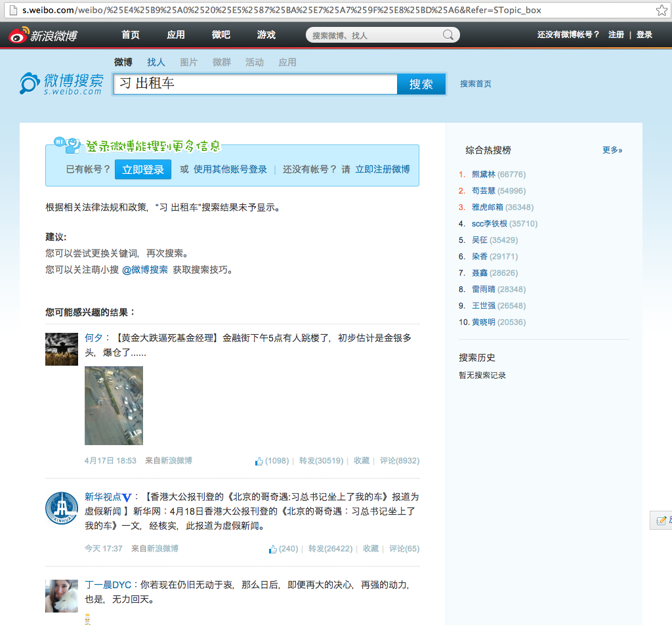Open hot search item 熊黛林

[484, 175]
